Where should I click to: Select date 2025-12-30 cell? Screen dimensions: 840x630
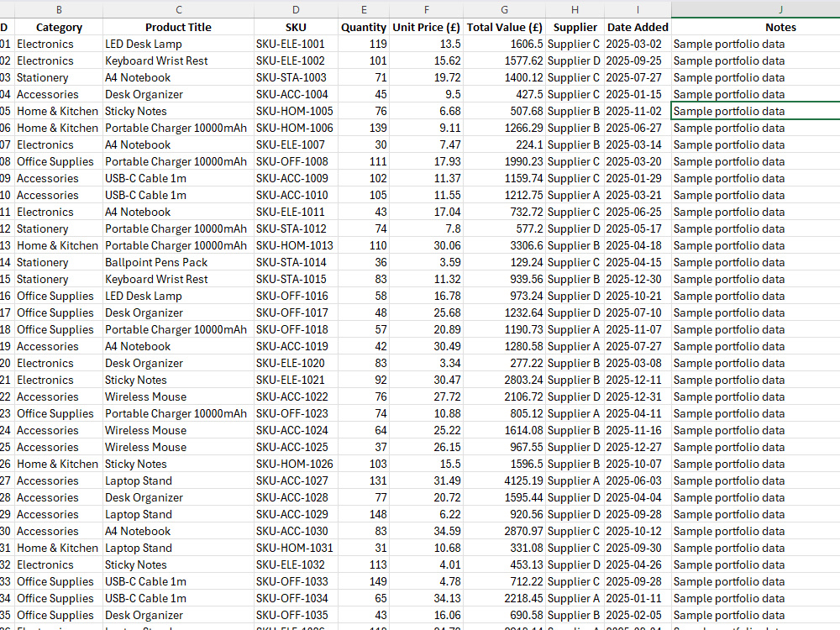coord(638,279)
